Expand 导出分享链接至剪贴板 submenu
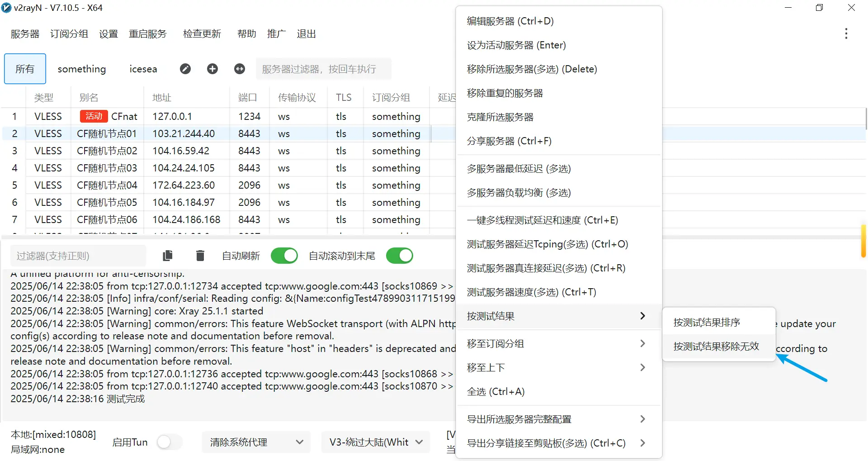Viewport: 868px width, 461px height. (x=559, y=443)
